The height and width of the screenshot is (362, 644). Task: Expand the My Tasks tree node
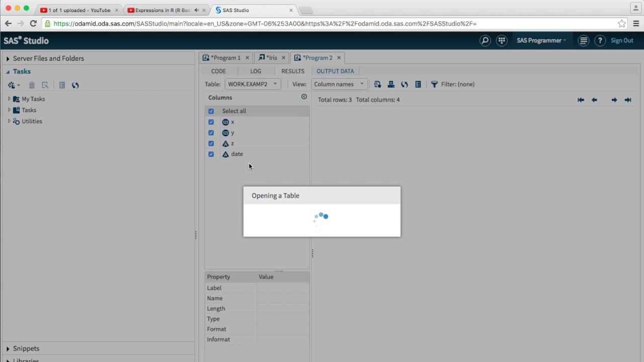(x=9, y=99)
